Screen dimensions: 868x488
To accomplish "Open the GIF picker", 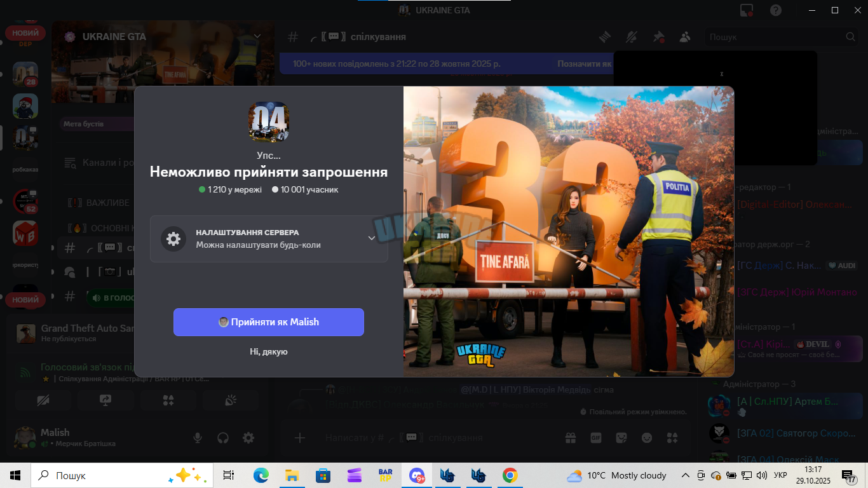I will click(596, 438).
